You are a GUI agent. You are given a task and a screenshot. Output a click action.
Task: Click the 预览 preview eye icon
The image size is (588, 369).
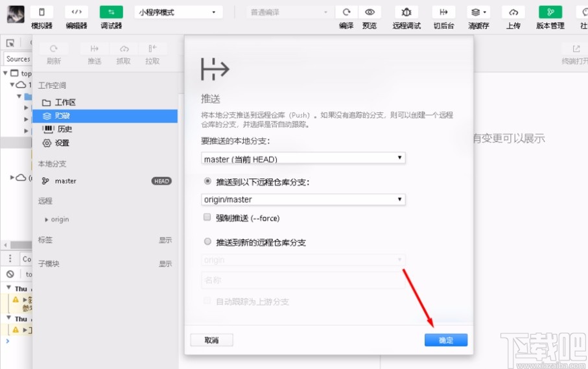click(x=370, y=12)
